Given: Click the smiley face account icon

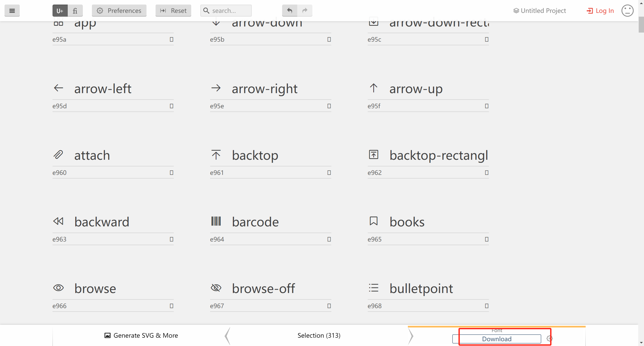Looking at the screenshot, I should coord(627,11).
